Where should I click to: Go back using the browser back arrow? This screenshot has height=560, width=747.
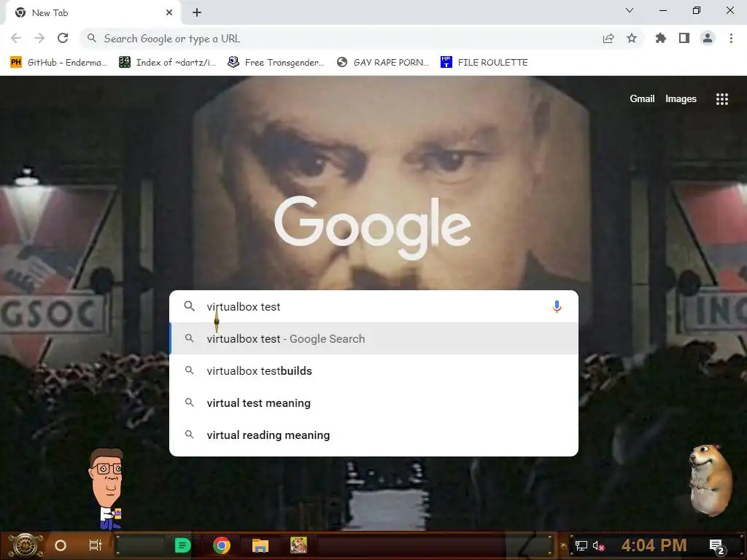coord(16,38)
